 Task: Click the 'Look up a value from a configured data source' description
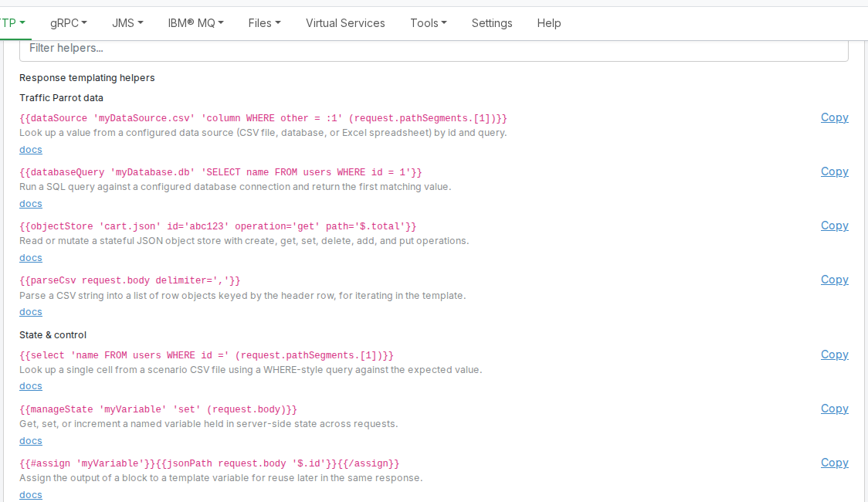click(263, 133)
